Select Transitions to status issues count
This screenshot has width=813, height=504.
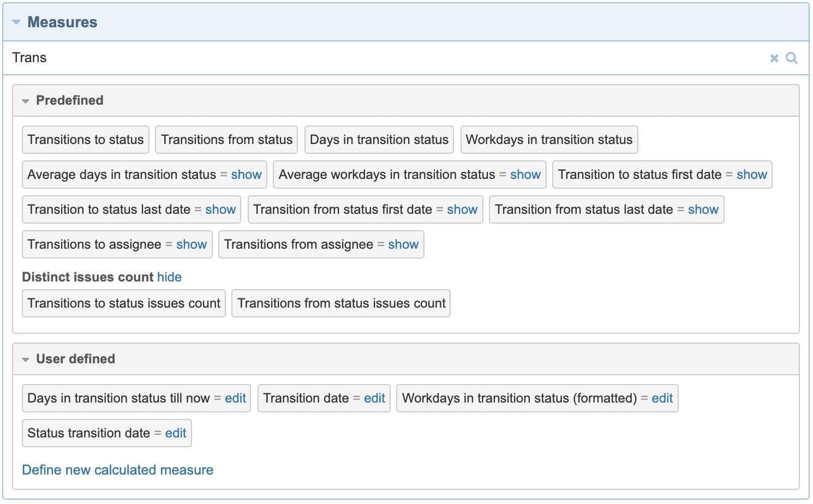(x=124, y=303)
